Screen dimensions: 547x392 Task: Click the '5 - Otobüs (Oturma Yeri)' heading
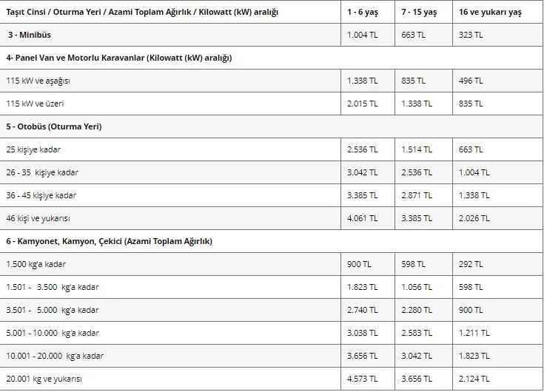click(54, 126)
